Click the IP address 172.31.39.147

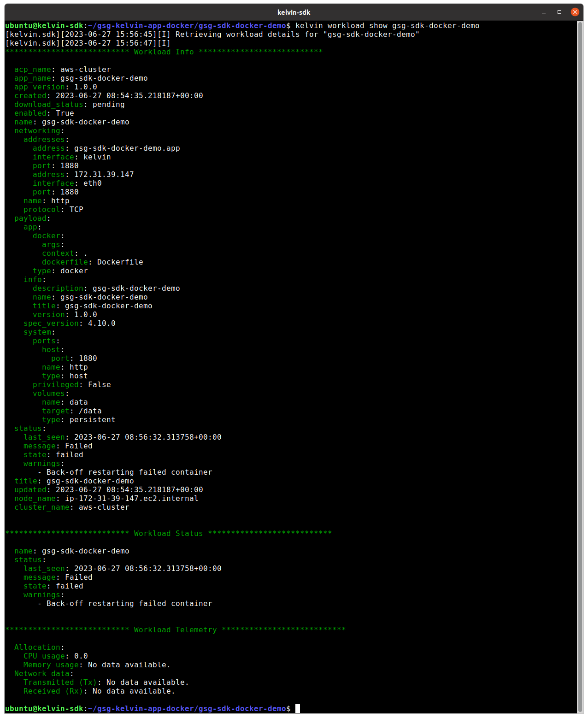pyautogui.click(x=104, y=175)
